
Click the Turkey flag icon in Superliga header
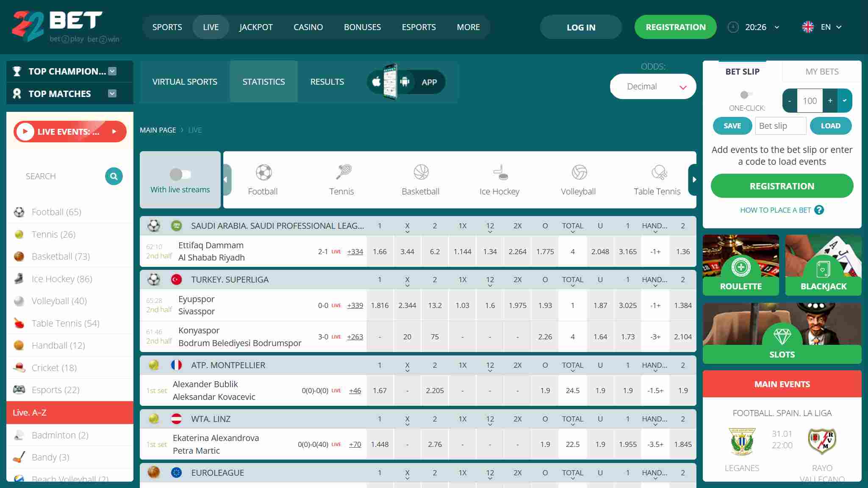pos(176,280)
